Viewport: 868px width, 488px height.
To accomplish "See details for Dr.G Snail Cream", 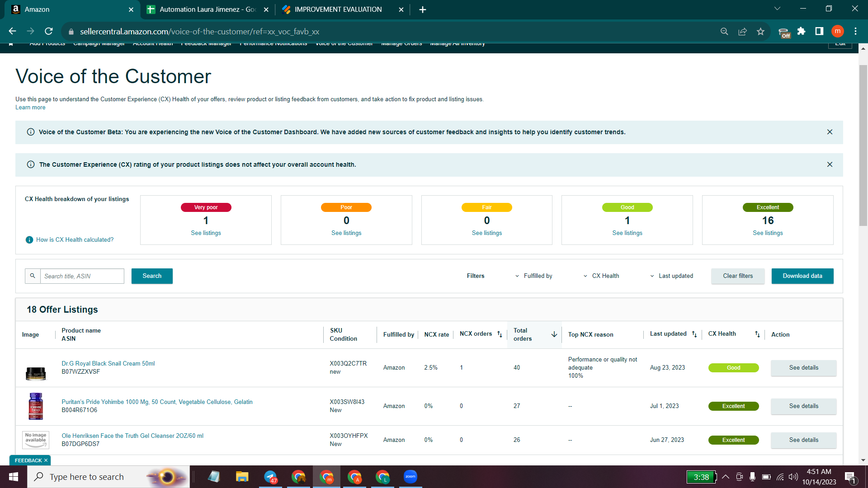I will point(803,368).
